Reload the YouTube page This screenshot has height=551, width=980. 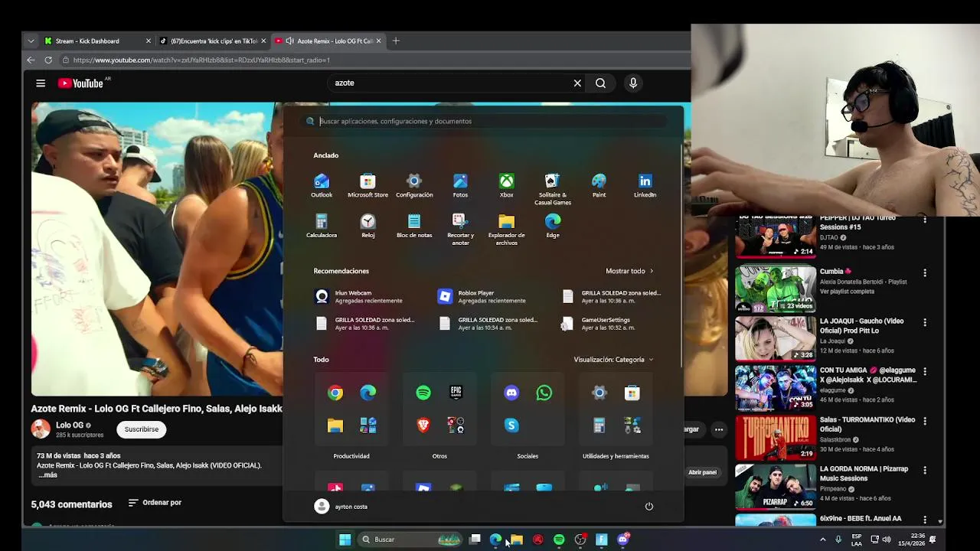48,60
